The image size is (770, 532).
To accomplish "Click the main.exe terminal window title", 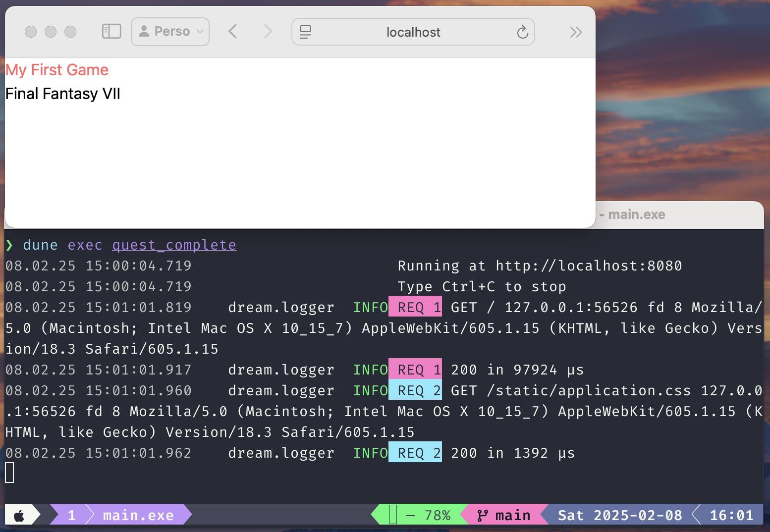I will pos(636,214).
